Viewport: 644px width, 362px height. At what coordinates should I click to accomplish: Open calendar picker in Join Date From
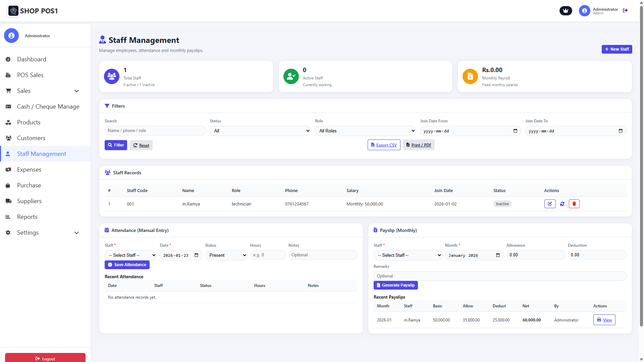pos(515,131)
